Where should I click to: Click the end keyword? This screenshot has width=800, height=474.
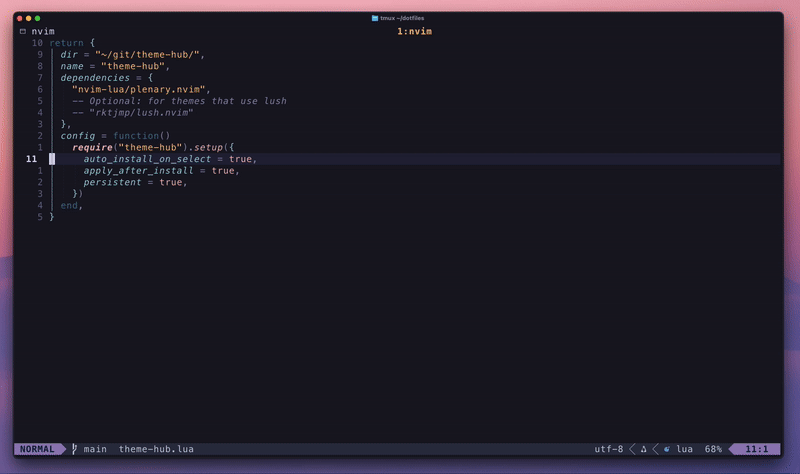click(x=69, y=206)
